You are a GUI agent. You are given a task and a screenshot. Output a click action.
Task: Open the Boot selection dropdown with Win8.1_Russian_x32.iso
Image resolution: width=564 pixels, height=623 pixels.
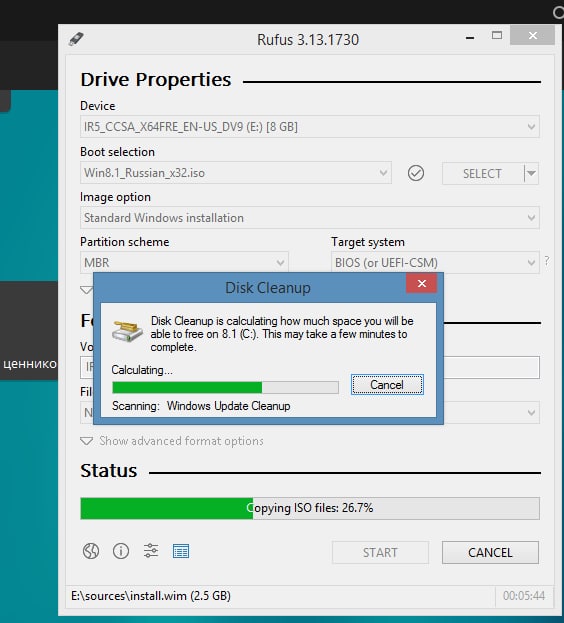236,173
